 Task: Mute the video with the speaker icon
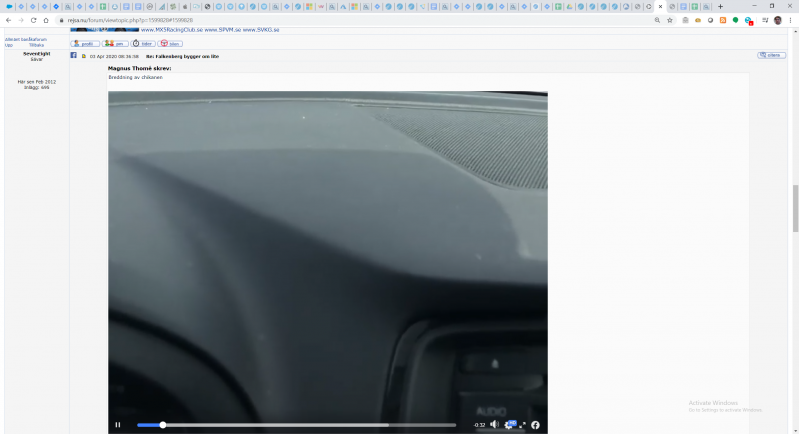point(494,424)
